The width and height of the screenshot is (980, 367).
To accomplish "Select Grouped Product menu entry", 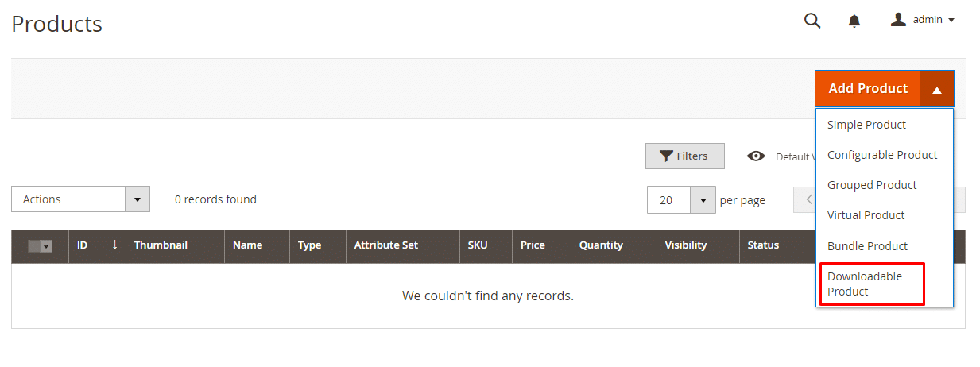I will 872,185.
